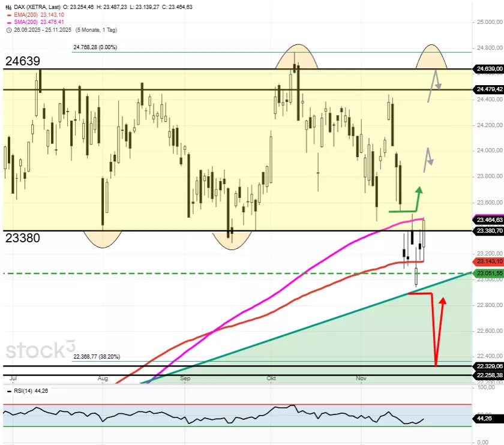The height and width of the screenshot is (445, 504).
Task: Click the green 23.051,55 price tag
Action: click(489, 273)
